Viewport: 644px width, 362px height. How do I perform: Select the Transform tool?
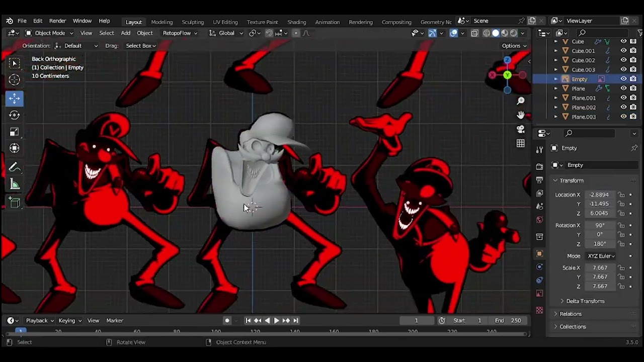14,148
